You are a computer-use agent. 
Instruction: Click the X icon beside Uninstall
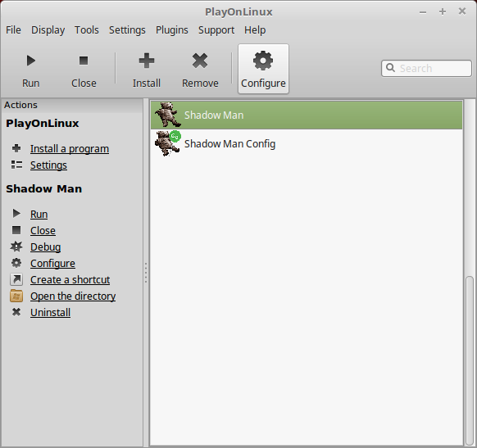coord(16,312)
